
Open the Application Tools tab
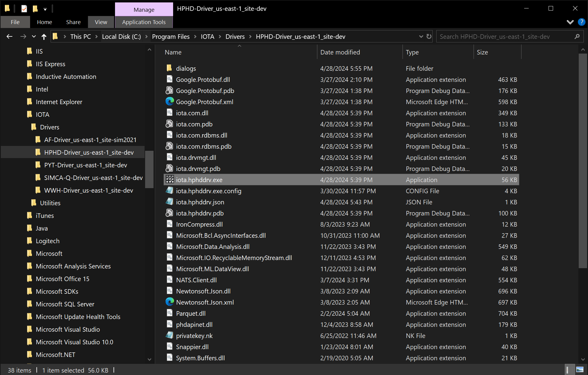[144, 22]
